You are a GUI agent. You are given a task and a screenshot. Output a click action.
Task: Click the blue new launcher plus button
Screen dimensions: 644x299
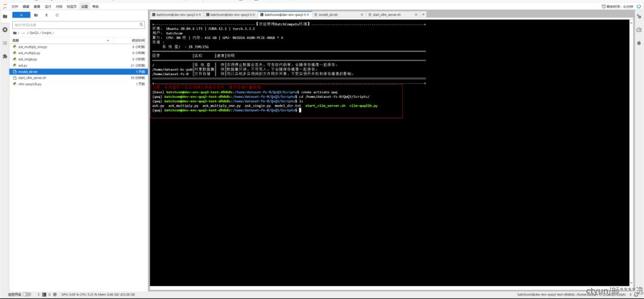coord(22,15)
